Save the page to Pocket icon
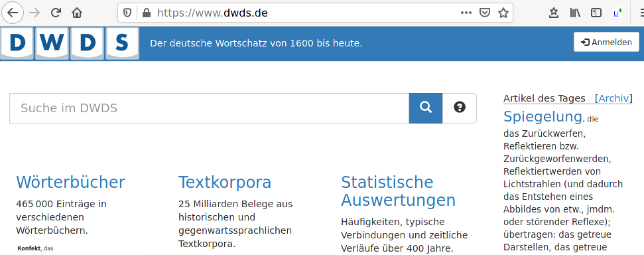 click(x=485, y=13)
